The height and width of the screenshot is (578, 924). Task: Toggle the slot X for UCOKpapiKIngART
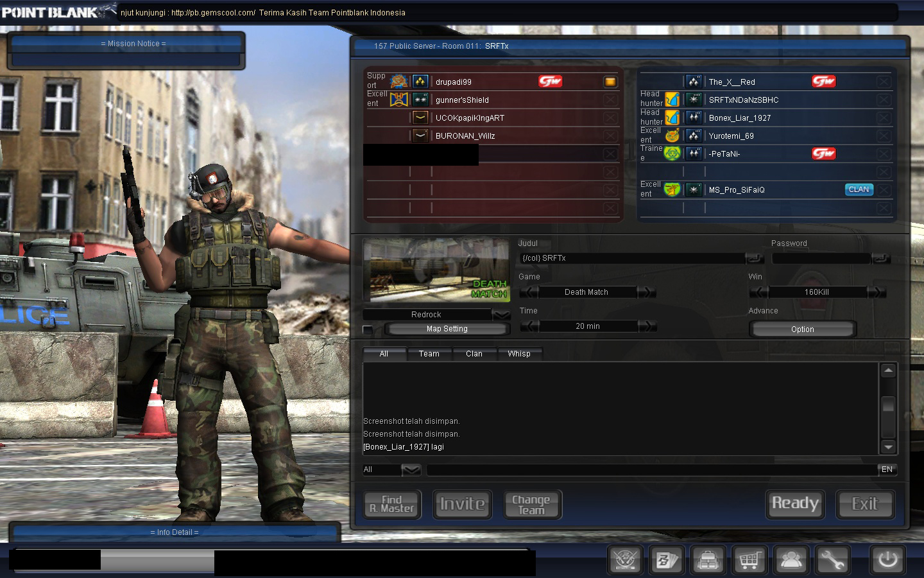(610, 118)
